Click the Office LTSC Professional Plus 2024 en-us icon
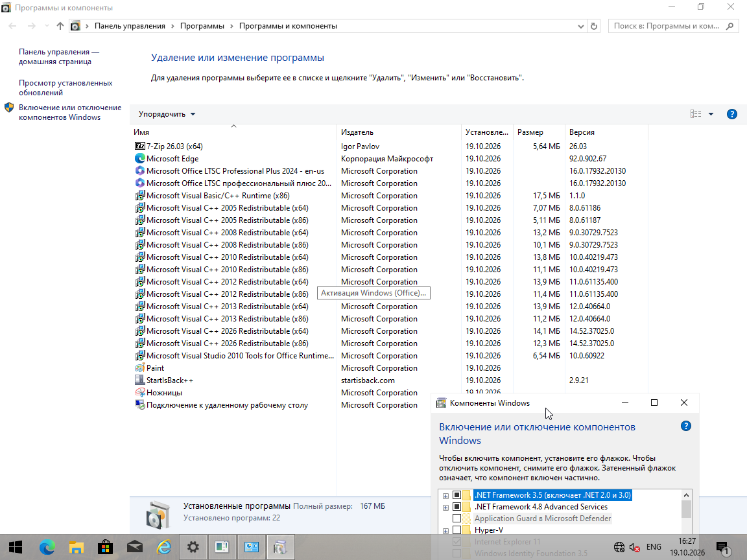Screen dimensions: 747x560 [x=139, y=171]
